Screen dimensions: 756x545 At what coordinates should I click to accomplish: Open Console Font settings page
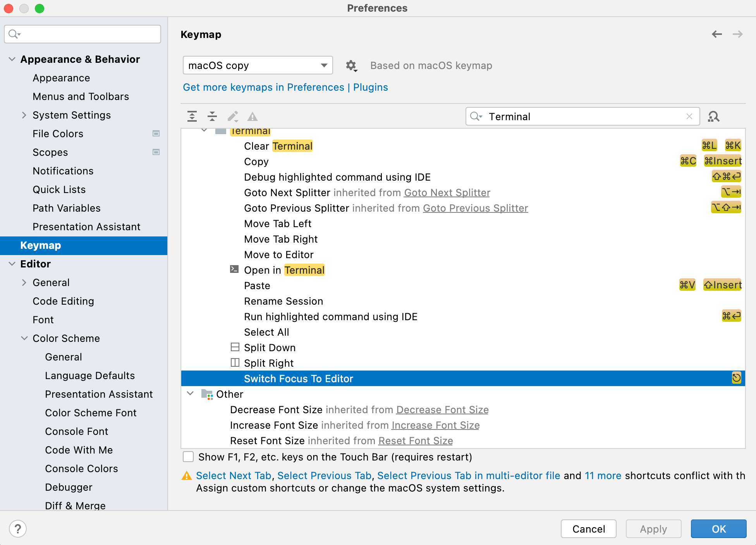[76, 431]
